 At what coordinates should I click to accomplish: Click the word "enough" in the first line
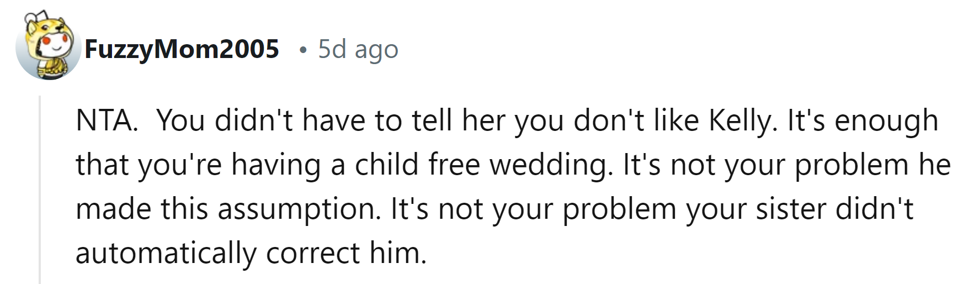click(886, 121)
